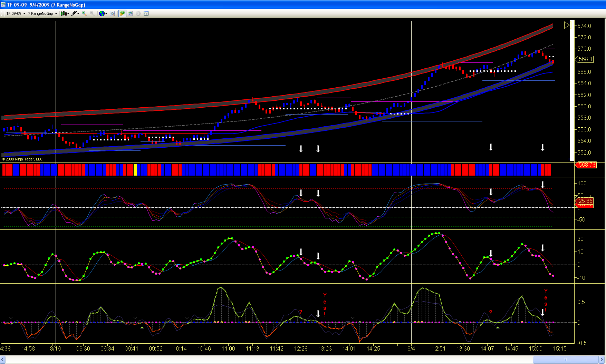Click the 13:30 time axis label
Screen dimensions: 606x364
(463, 348)
